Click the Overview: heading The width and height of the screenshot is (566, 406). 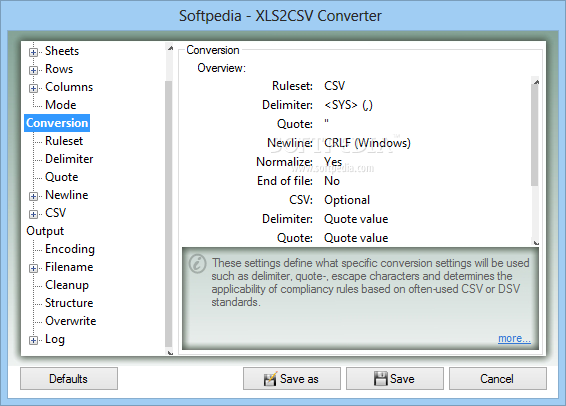point(222,68)
